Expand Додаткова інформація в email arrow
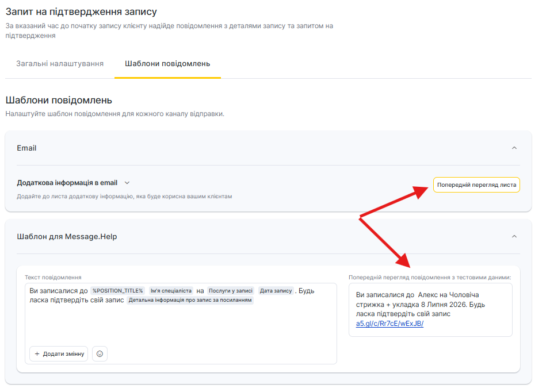 coord(127,183)
